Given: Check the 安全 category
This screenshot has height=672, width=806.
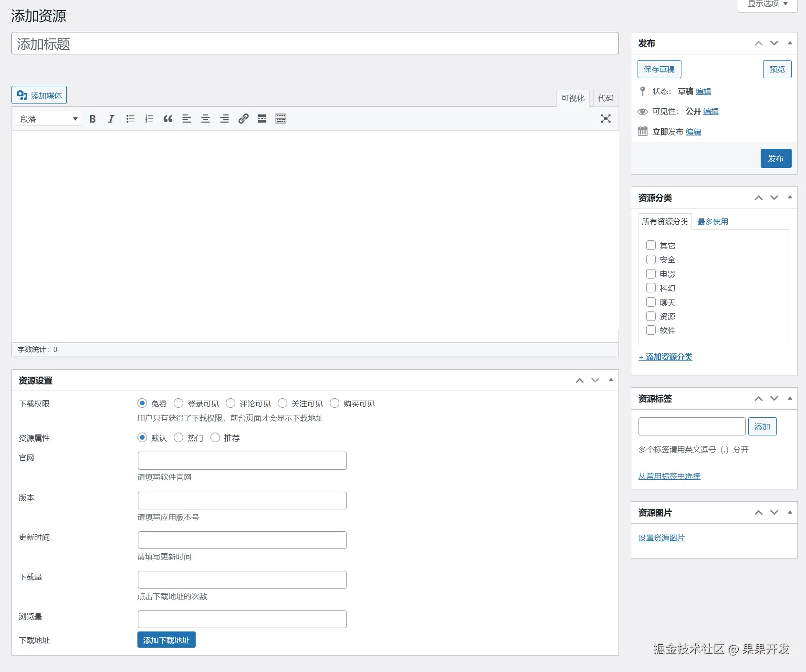Looking at the screenshot, I should (x=651, y=259).
